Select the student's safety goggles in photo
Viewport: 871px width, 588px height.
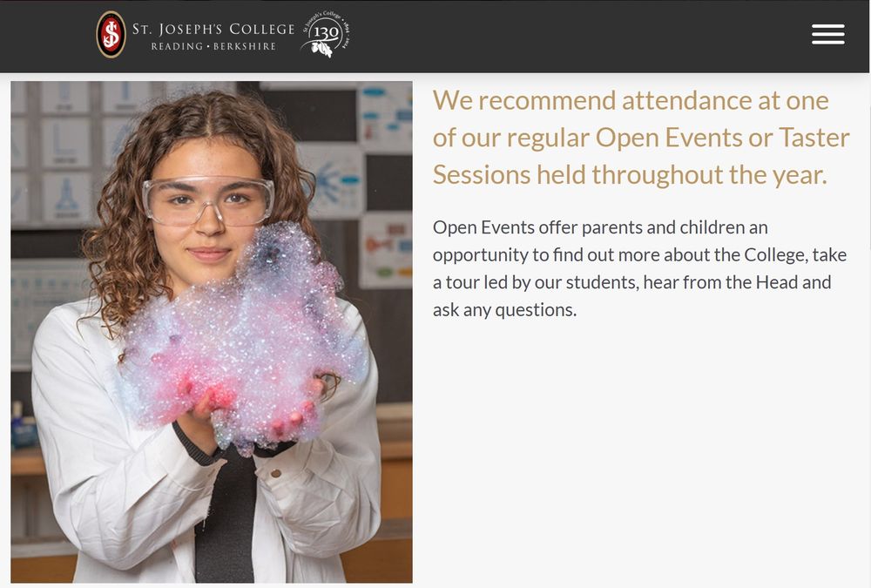coord(208,200)
